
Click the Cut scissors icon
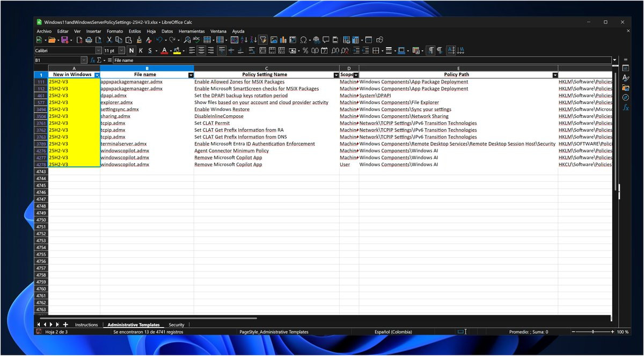point(109,40)
